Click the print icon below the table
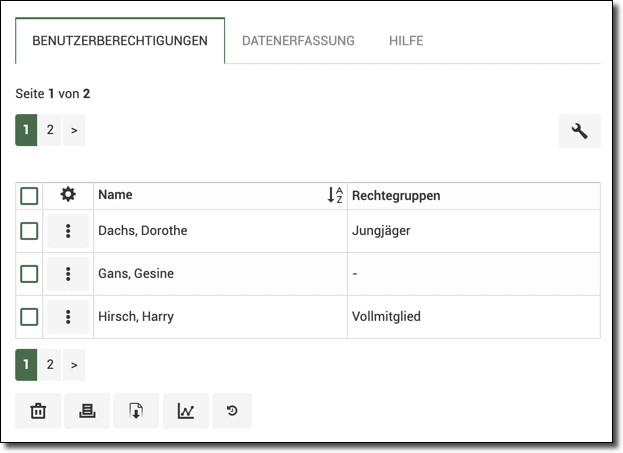 (x=87, y=411)
